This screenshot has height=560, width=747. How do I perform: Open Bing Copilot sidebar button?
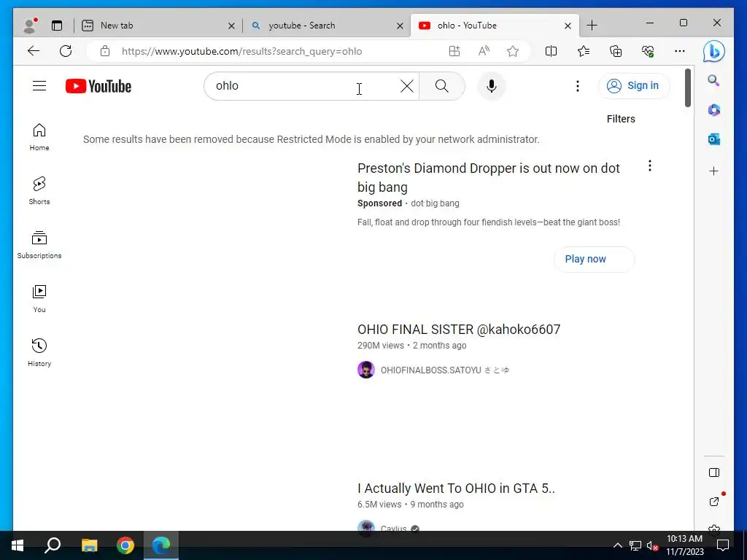pos(713,52)
